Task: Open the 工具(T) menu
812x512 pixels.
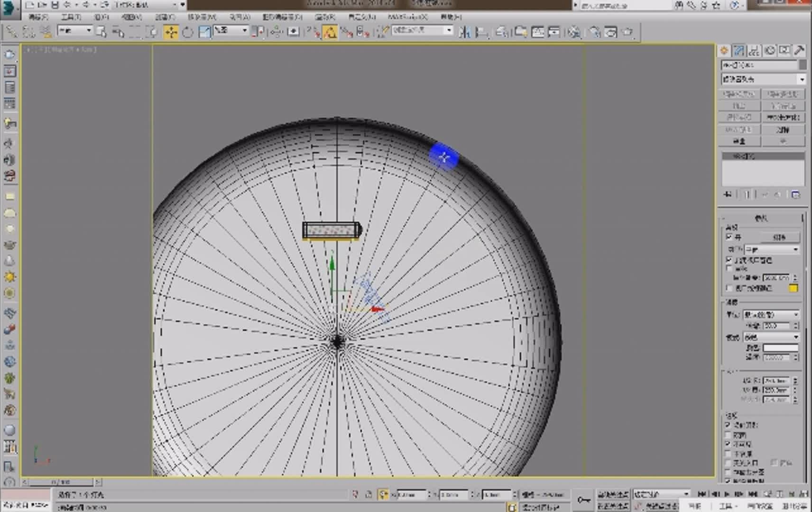Action: click(x=71, y=17)
